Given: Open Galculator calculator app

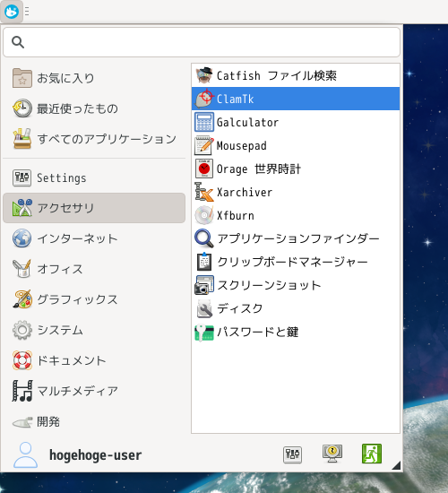Looking at the screenshot, I should coord(296,122).
